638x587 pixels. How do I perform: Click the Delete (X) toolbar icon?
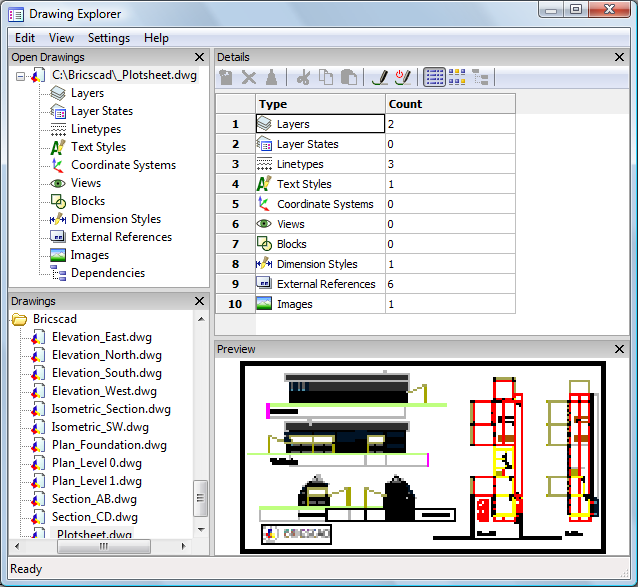[249, 77]
